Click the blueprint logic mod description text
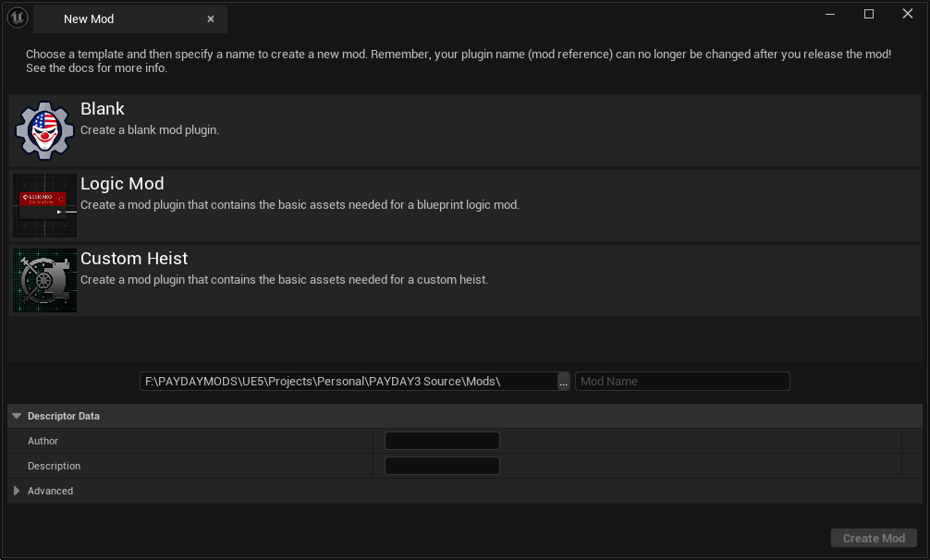The height and width of the screenshot is (560, 930). [x=300, y=205]
